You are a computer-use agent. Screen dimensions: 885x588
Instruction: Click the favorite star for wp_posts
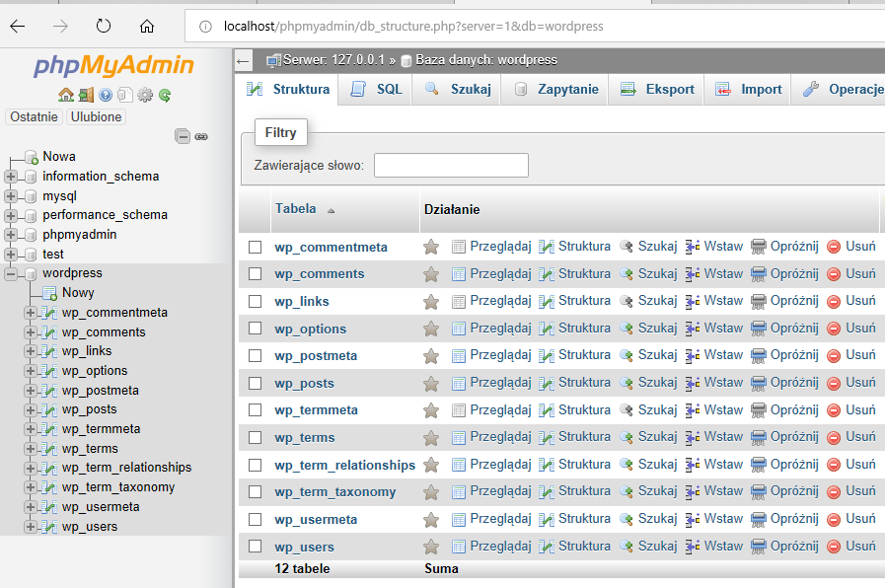(x=431, y=383)
